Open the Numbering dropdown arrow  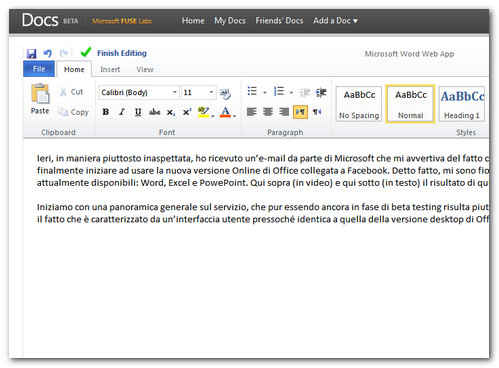(x=291, y=92)
